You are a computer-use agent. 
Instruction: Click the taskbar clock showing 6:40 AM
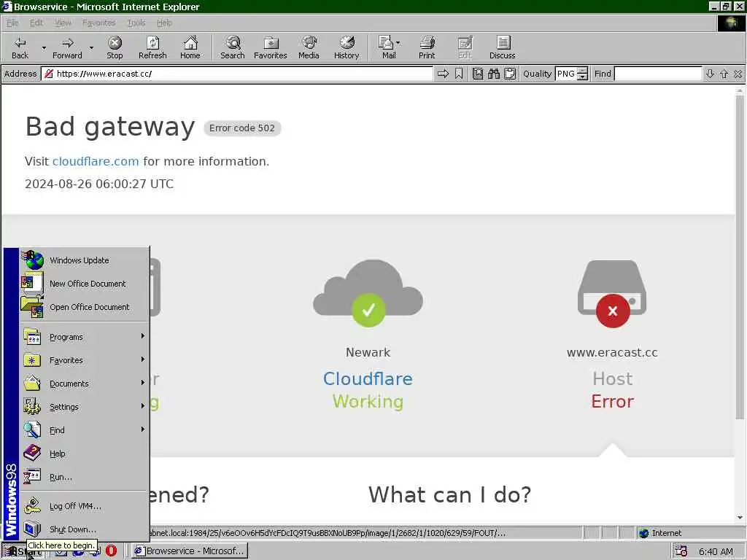(716, 551)
